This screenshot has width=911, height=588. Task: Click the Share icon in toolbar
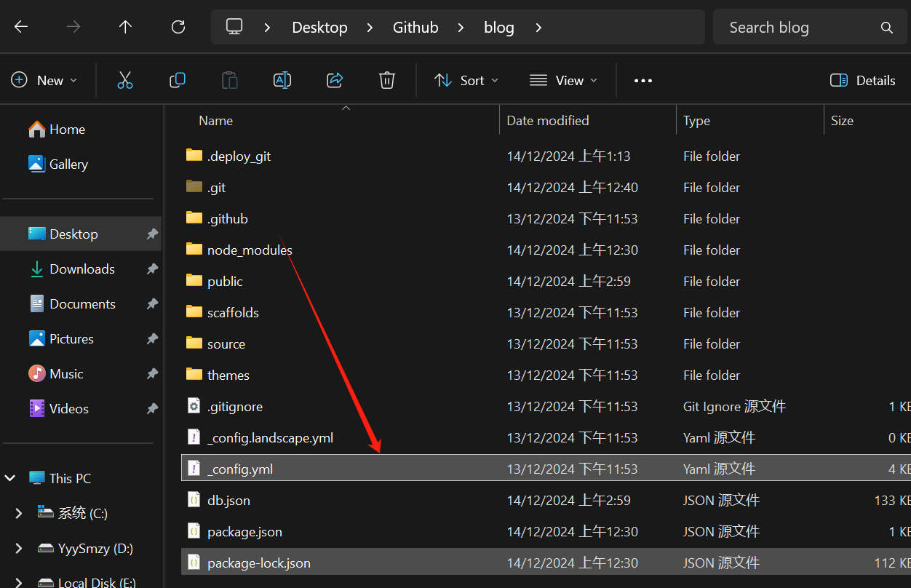click(x=335, y=80)
